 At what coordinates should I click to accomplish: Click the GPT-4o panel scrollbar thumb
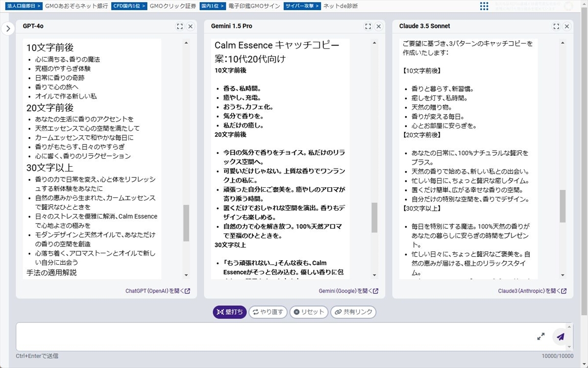tap(186, 223)
